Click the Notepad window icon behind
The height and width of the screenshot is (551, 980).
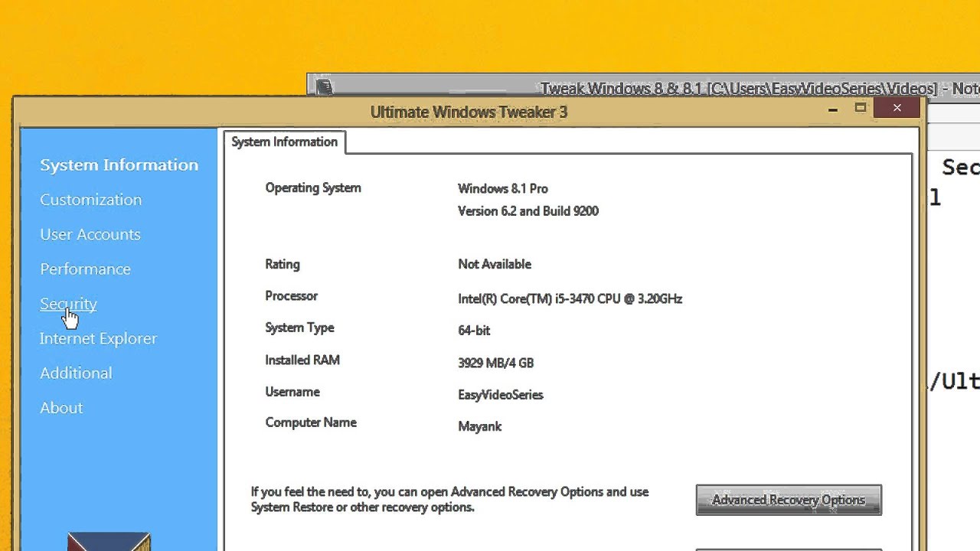pos(324,88)
